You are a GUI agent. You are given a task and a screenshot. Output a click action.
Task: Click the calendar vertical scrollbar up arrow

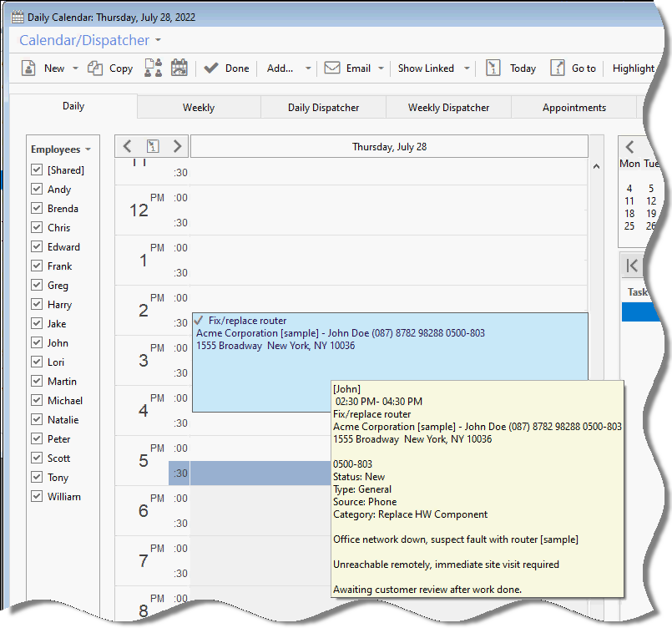tap(597, 167)
